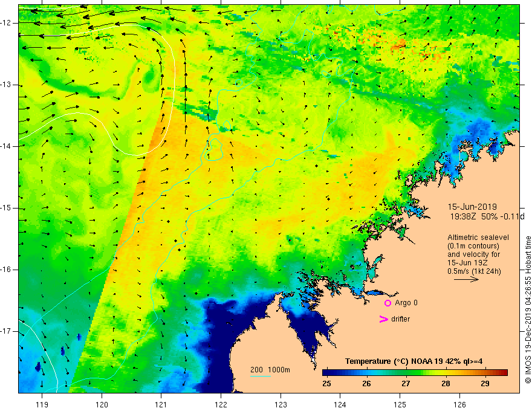Click the '(0.1m contours)' text

coord(473,246)
